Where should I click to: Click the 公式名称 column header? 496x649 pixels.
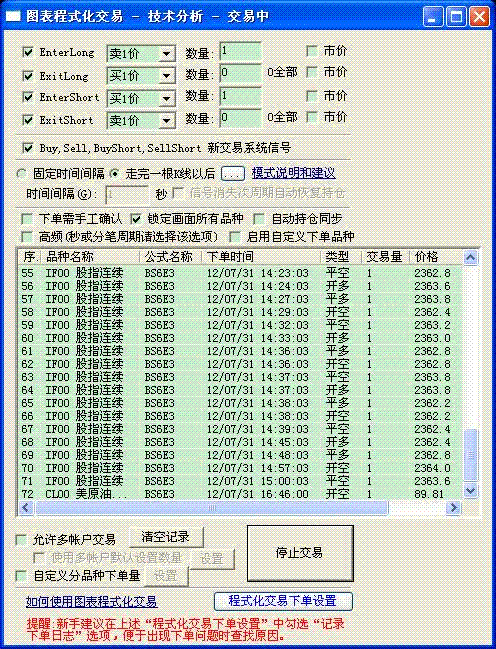(x=170, y=257)
